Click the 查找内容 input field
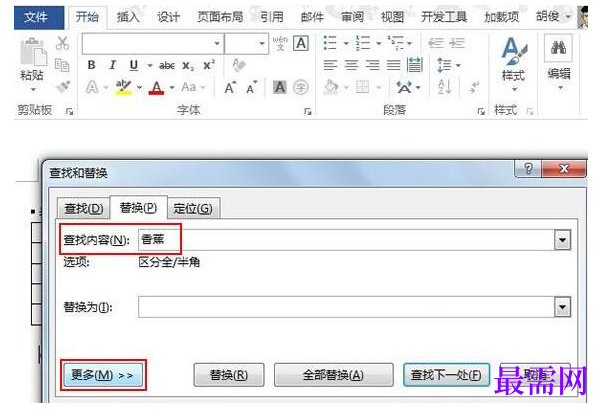The width and height of the screenshot is (606, 412). click(346, 240)
